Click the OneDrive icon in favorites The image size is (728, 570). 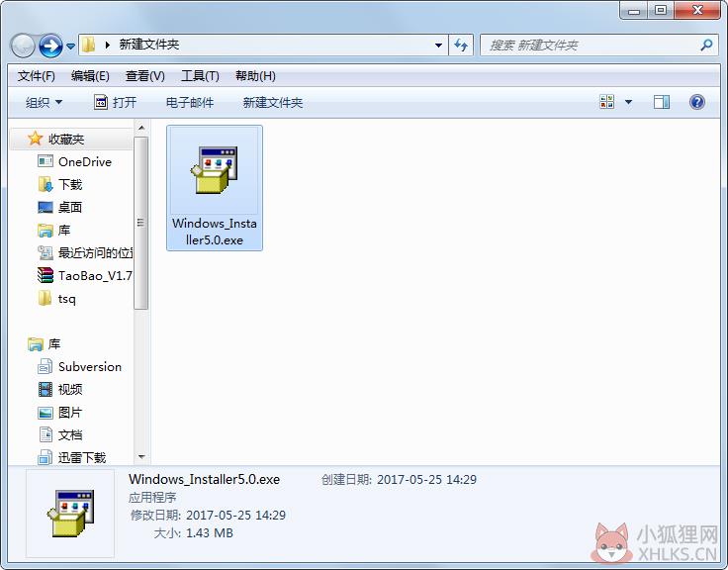(45, 161)
